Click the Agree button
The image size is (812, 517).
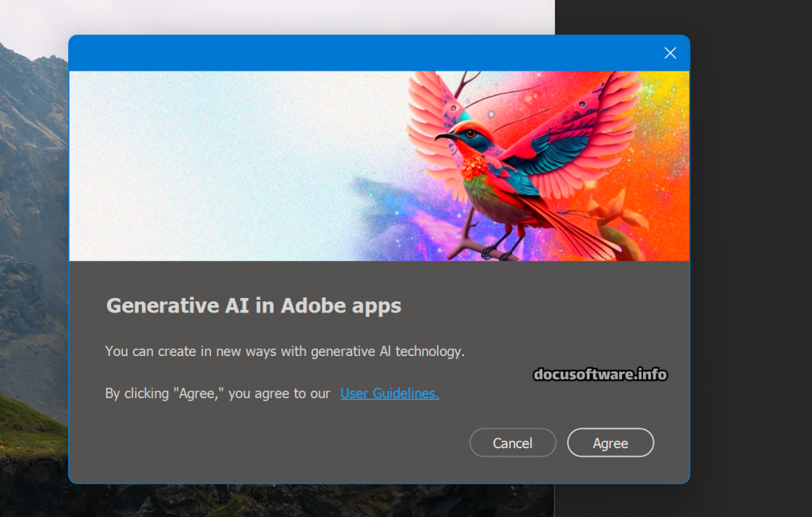pos(610,443)
